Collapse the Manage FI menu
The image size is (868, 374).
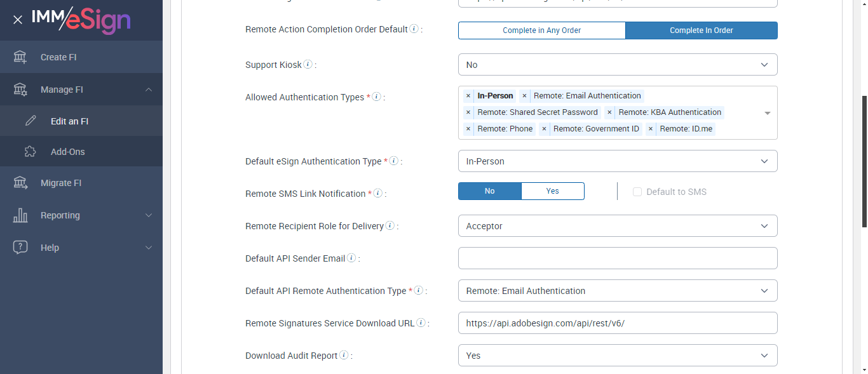click(149, 90)
